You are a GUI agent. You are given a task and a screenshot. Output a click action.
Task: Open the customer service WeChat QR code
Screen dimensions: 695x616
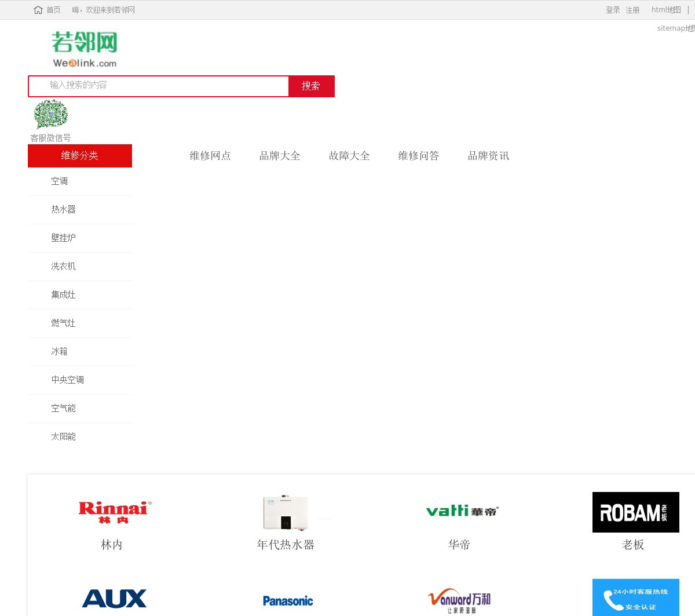50,114
